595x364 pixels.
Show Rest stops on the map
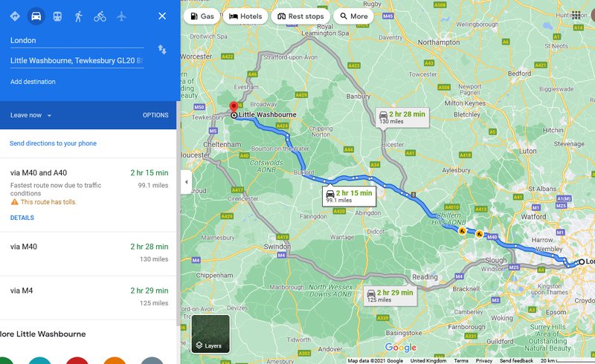click(x=300, y=16)
